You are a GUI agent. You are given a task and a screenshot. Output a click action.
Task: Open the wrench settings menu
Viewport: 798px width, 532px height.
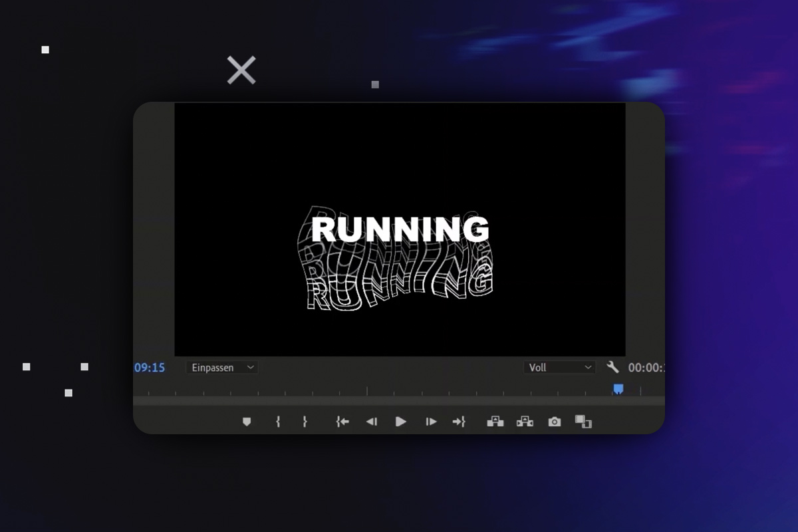point(612,367)
